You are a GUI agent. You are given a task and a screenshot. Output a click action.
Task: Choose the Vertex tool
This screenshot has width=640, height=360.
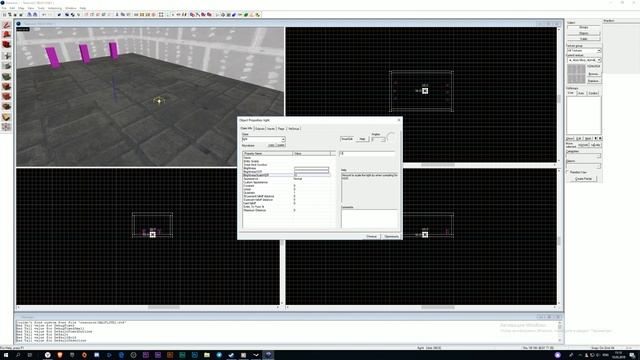(6, 127)
